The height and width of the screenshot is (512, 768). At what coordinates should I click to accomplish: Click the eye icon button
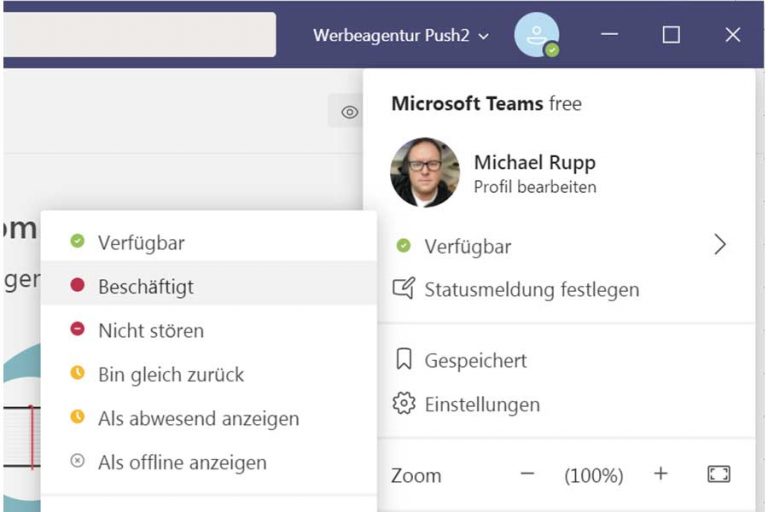click(x=349, y=112)
